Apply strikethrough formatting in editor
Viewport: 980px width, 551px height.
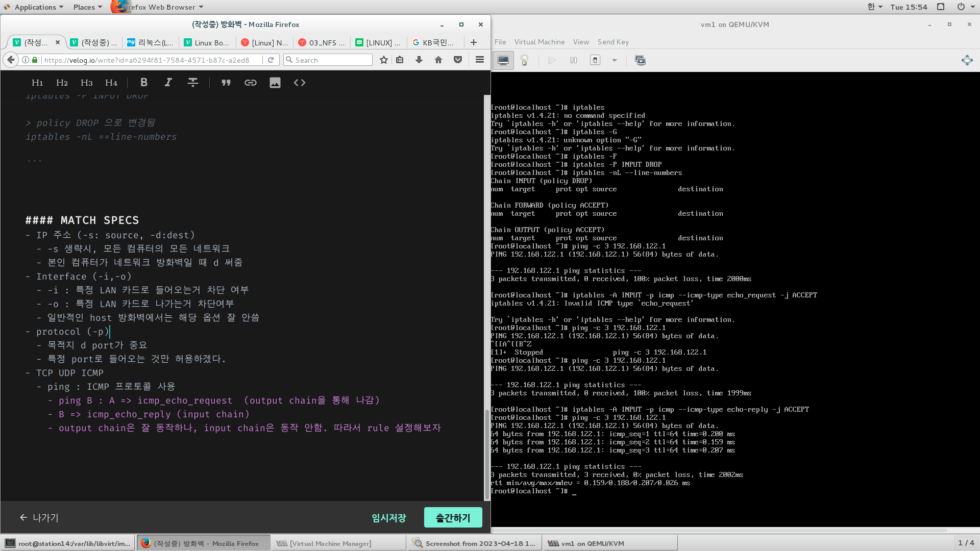(192, 83)
